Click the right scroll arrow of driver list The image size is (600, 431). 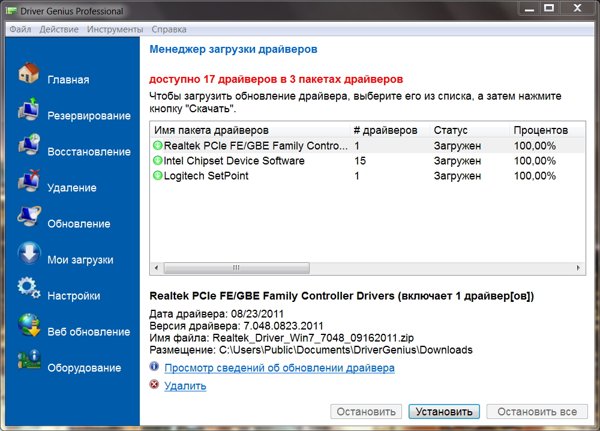[578, 268]
